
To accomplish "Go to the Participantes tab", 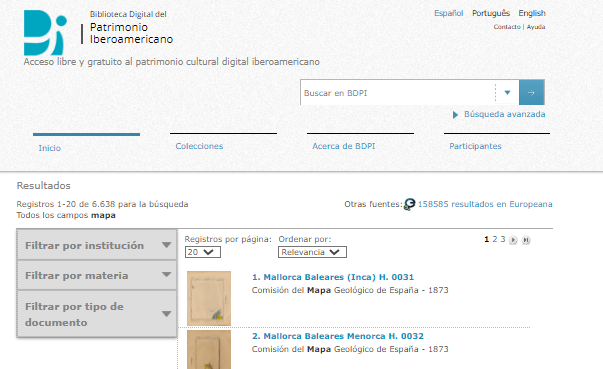I will pyautogui.click(x=475, y=146).
